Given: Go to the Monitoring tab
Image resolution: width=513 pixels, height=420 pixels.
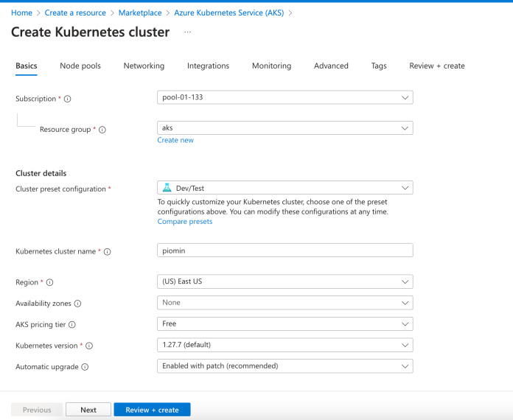Looking at the screenshot, I should pyautogui.click(x=271, y=66).
